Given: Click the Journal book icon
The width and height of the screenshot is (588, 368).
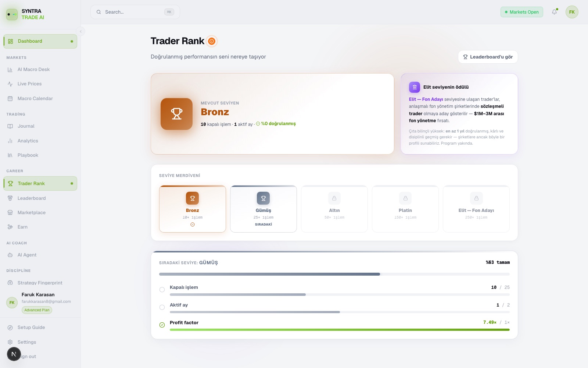Looking at the screenshot, I should tap(10, 126).
